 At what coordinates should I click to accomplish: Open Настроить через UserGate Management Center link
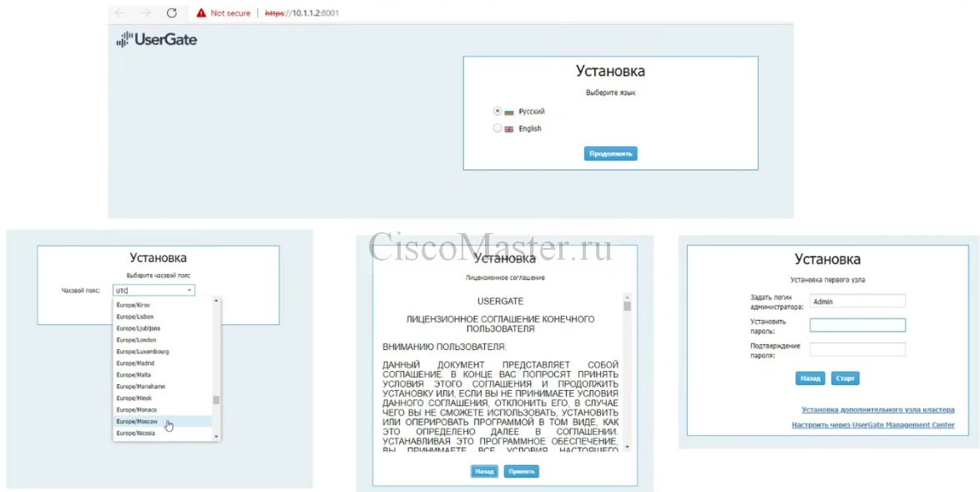873,425
